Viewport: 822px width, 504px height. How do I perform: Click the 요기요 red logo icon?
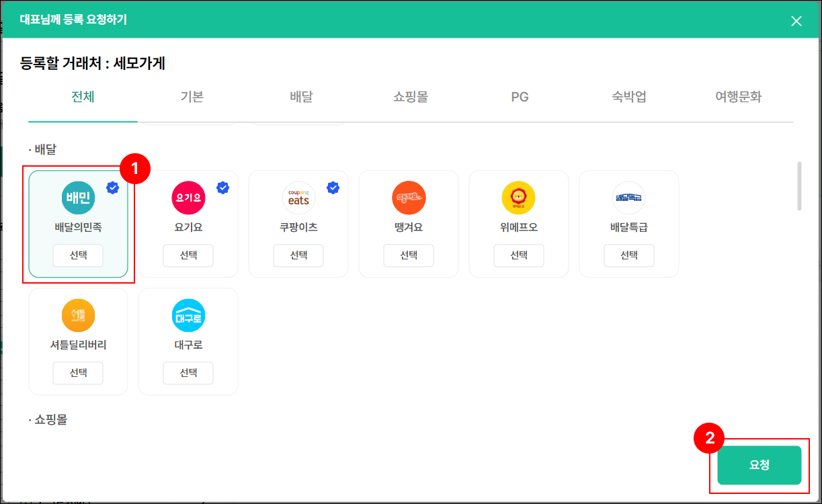click(x=188, y=198)
